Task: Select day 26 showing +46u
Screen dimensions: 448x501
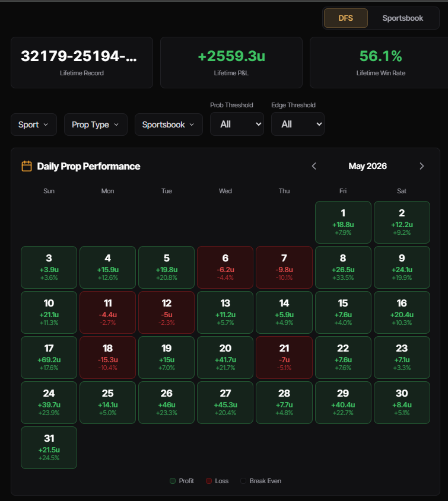Action: 167,403
